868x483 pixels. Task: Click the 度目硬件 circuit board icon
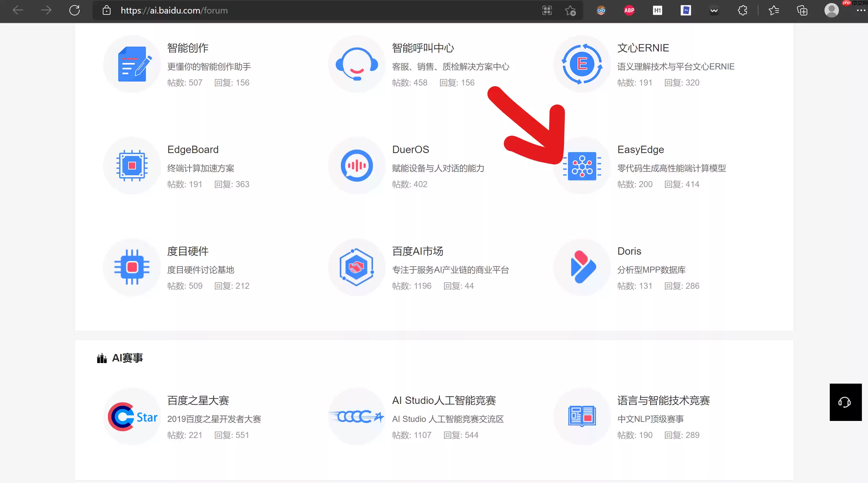131,268
